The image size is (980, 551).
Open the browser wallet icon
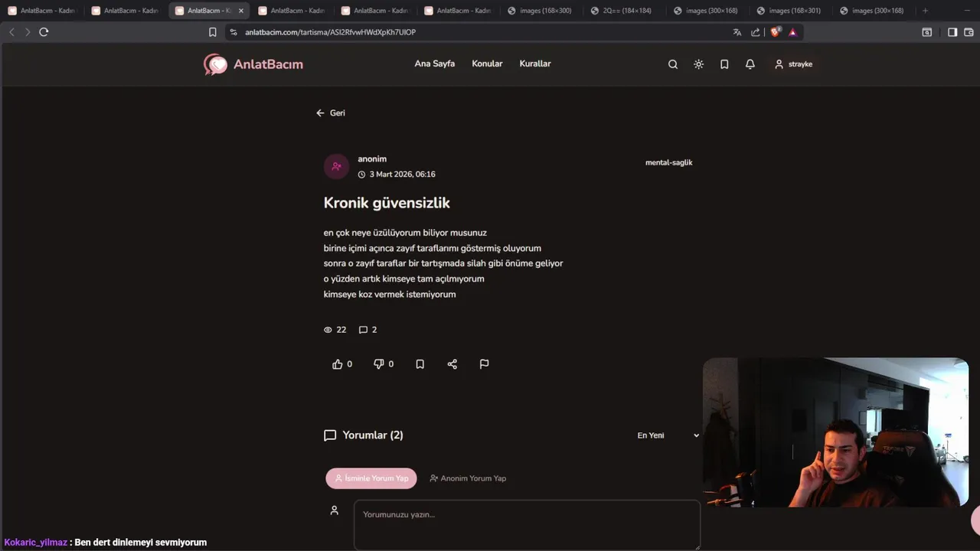point(969,32)
